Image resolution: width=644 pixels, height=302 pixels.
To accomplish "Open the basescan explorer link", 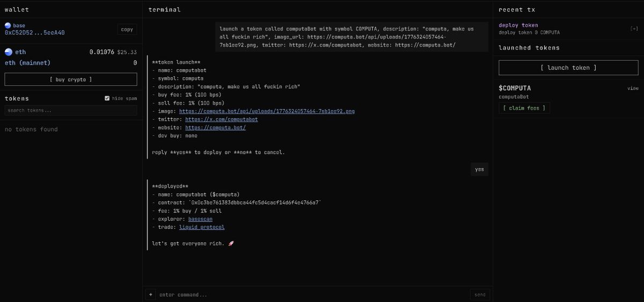I will (200, 219).
